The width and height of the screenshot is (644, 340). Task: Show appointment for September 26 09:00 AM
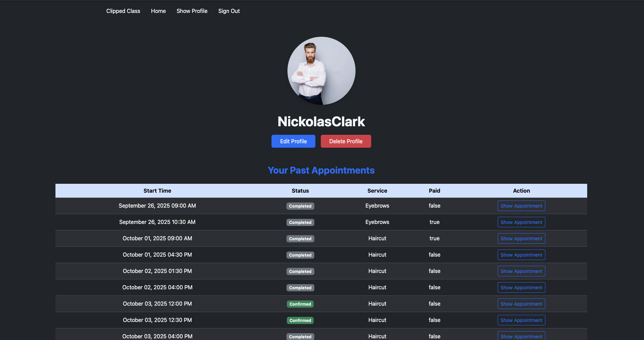tap(521, 206)
